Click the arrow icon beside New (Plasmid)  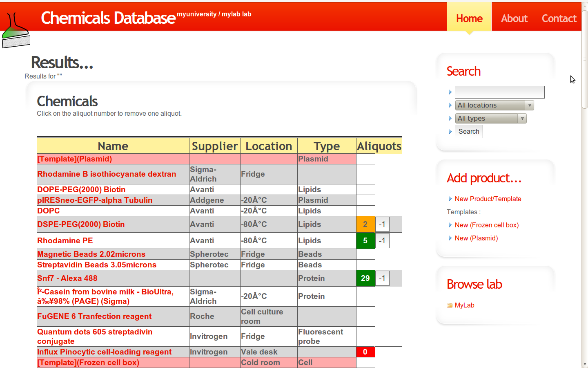coord(450,238)
